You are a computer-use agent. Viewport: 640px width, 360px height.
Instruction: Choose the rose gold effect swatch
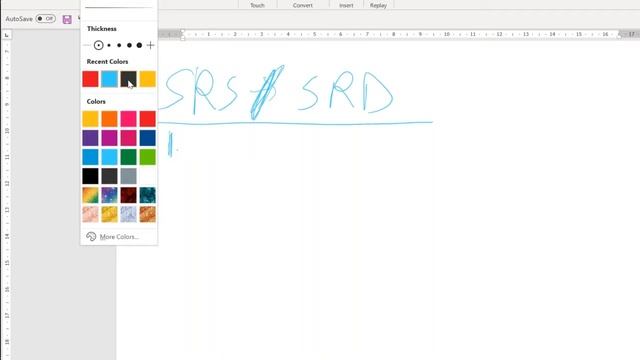(90, 214)
